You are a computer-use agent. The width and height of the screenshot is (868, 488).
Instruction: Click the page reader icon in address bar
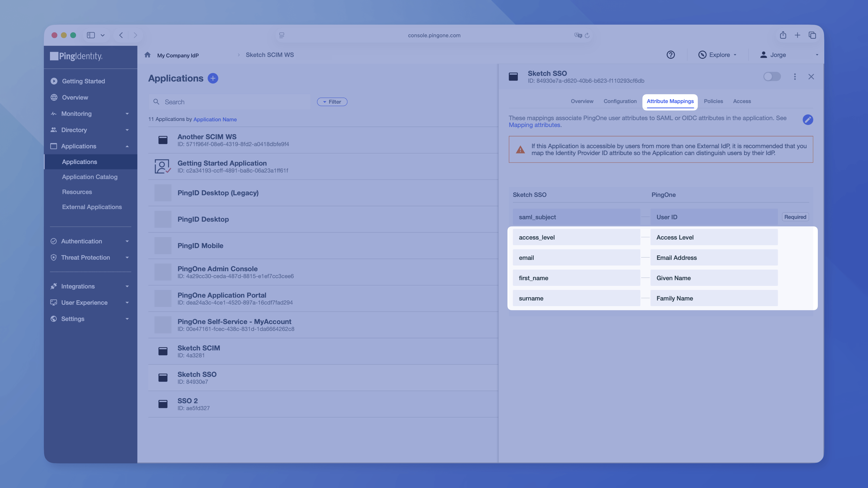point(282,35)
